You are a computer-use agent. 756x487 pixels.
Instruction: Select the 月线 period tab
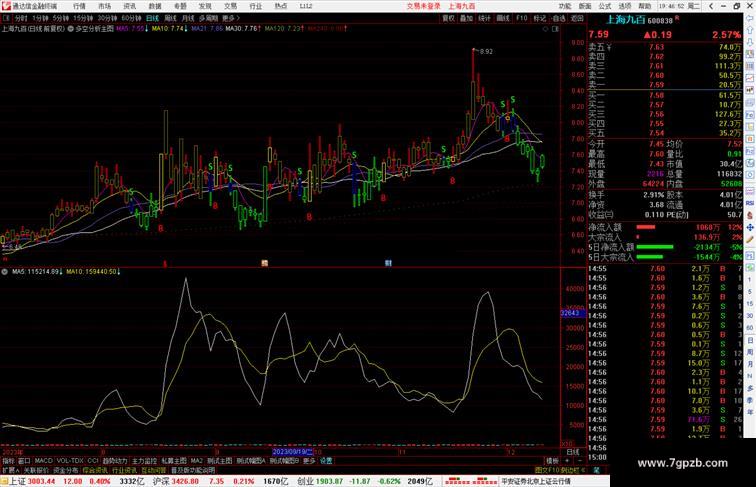188,18
